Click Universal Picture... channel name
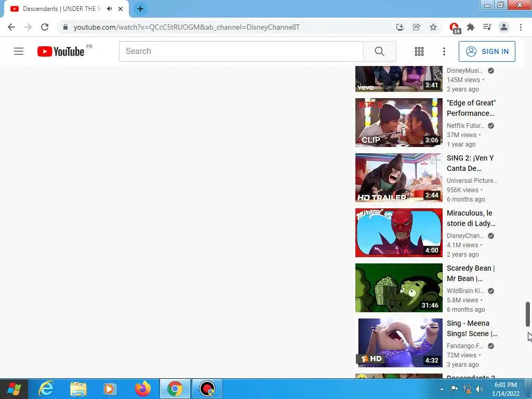This screenshot has height=399, width=532. pos(472,180)
